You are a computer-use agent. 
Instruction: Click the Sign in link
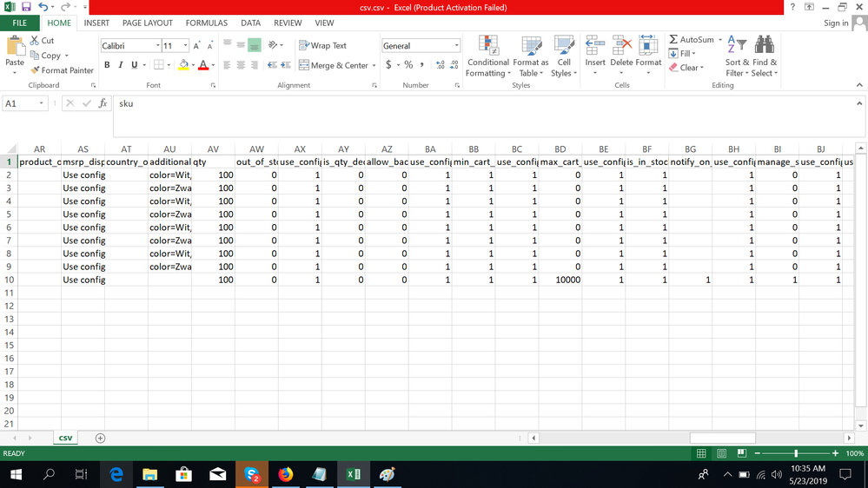point(836,23)
